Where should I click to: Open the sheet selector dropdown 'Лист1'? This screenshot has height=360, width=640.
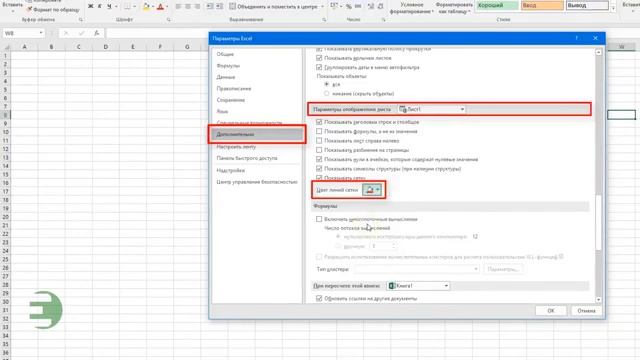(x=432, y=109)
